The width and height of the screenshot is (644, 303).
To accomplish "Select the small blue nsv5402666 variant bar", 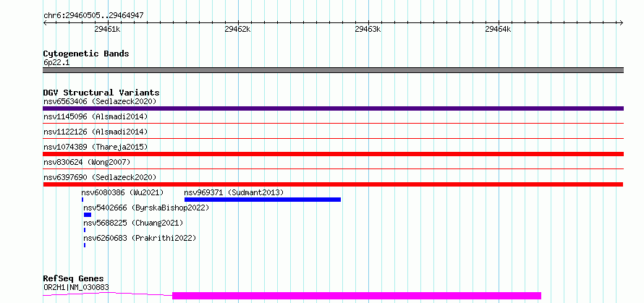I will click(x=88, y=215).
